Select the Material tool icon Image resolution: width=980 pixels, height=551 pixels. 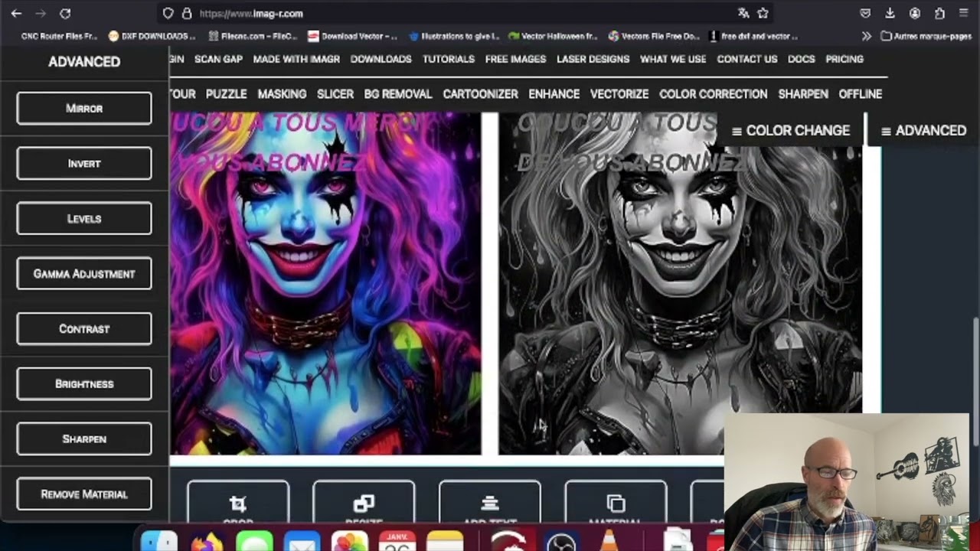tap(616, 503)
